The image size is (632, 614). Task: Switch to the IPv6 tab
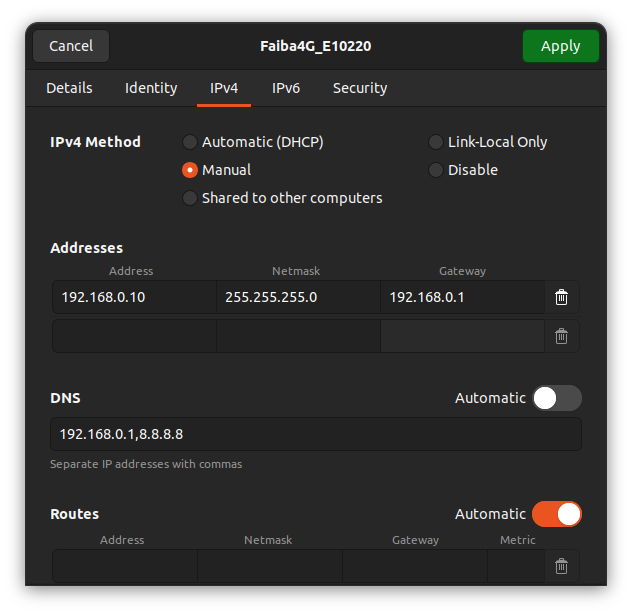[286, 88]
